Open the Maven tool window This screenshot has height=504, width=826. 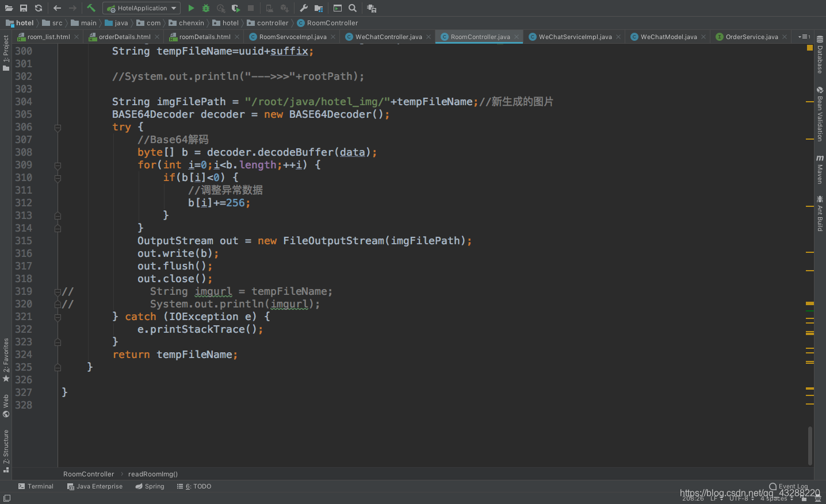coord(820,169)
